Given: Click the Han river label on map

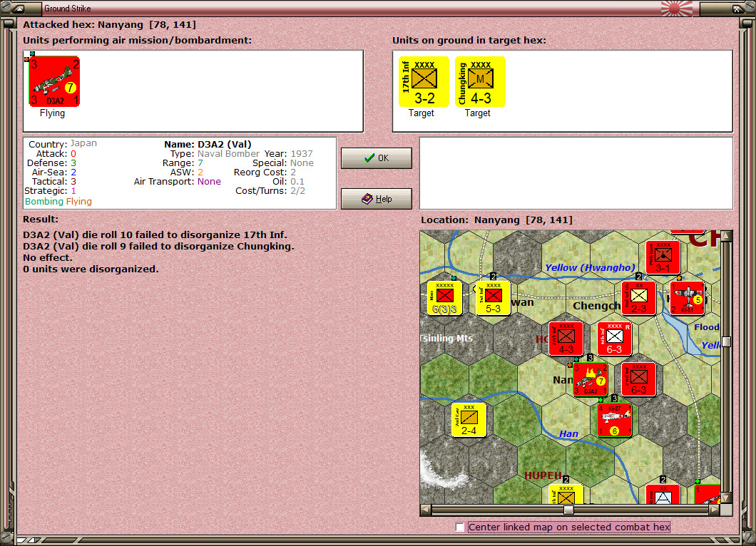Looking at the screenshot, I should [568, 433].
